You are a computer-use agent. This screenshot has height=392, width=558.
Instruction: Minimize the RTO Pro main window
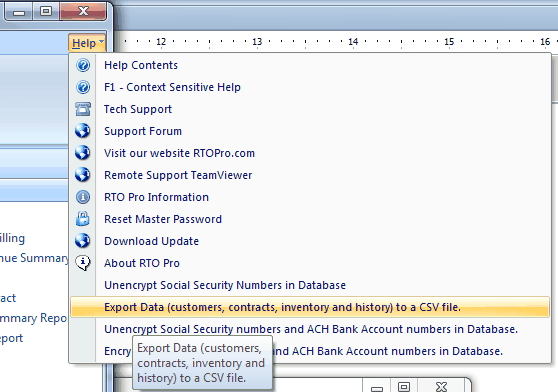click(19, 11)
